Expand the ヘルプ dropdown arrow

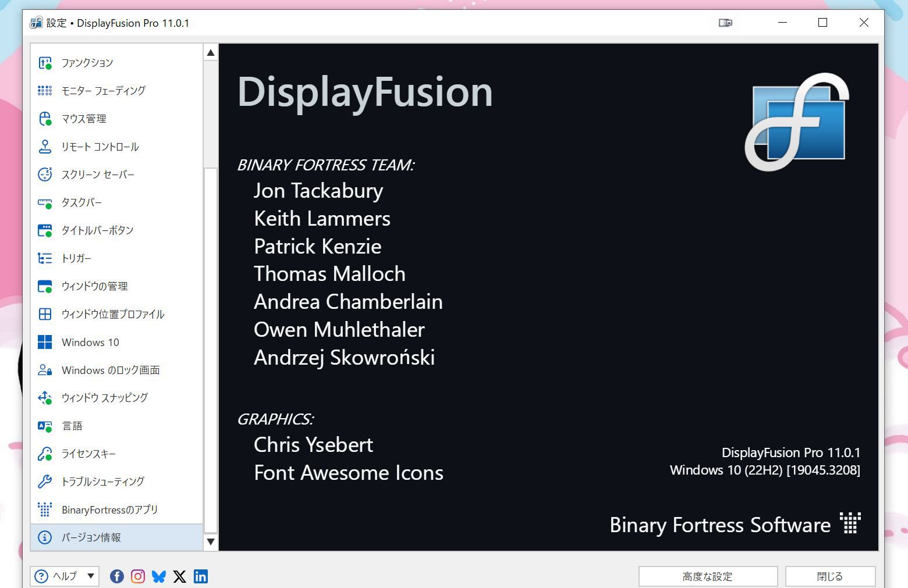pos(91,576)
